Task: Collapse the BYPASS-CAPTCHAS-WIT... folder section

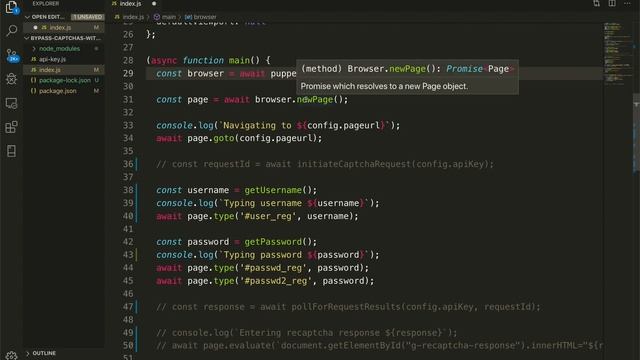Action: pos(27,38)
